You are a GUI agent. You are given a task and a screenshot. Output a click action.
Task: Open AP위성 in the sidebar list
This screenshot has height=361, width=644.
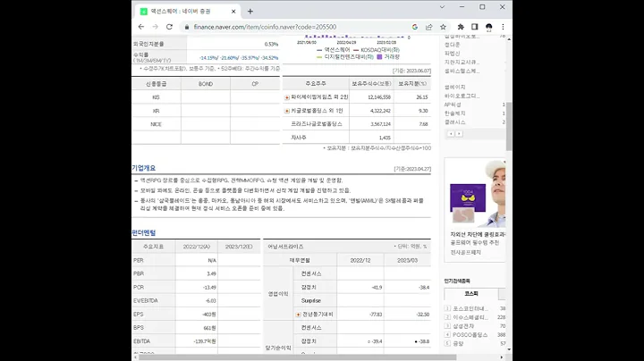[x=453, y=105]
